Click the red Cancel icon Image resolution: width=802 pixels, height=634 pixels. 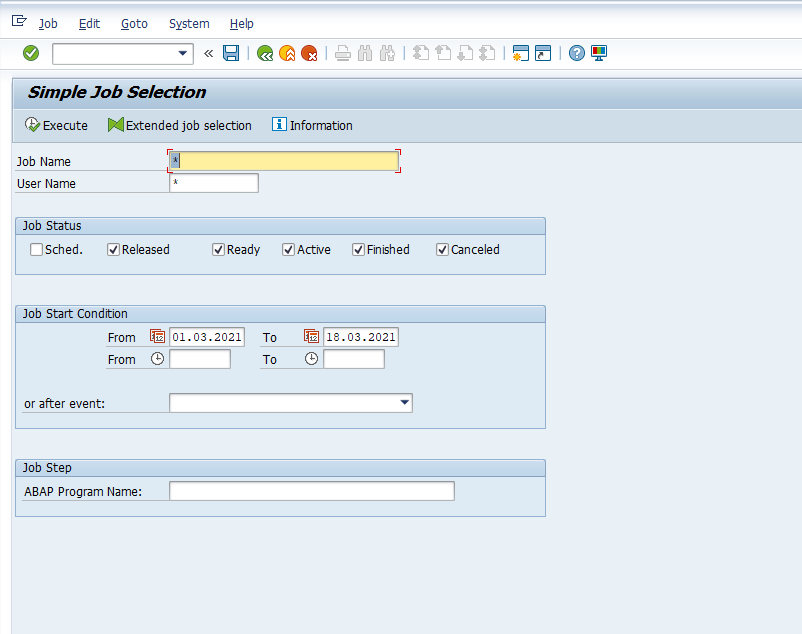tap(310, 53)
